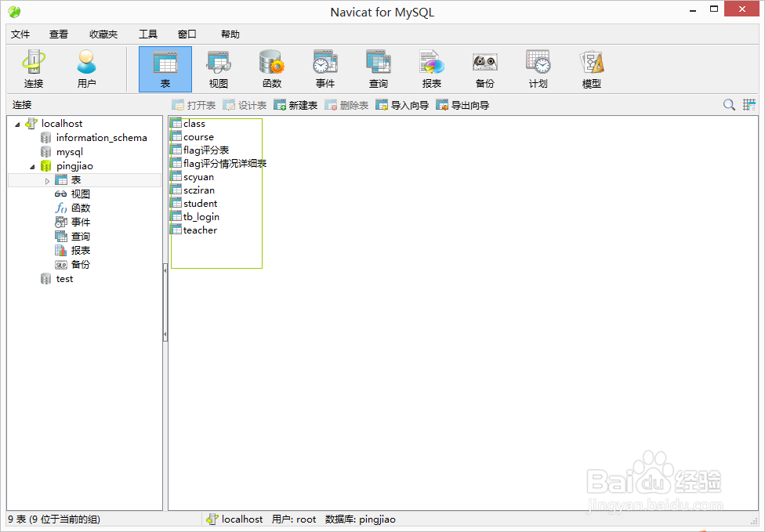Open the 查看 menu

[x=59, y=34]
